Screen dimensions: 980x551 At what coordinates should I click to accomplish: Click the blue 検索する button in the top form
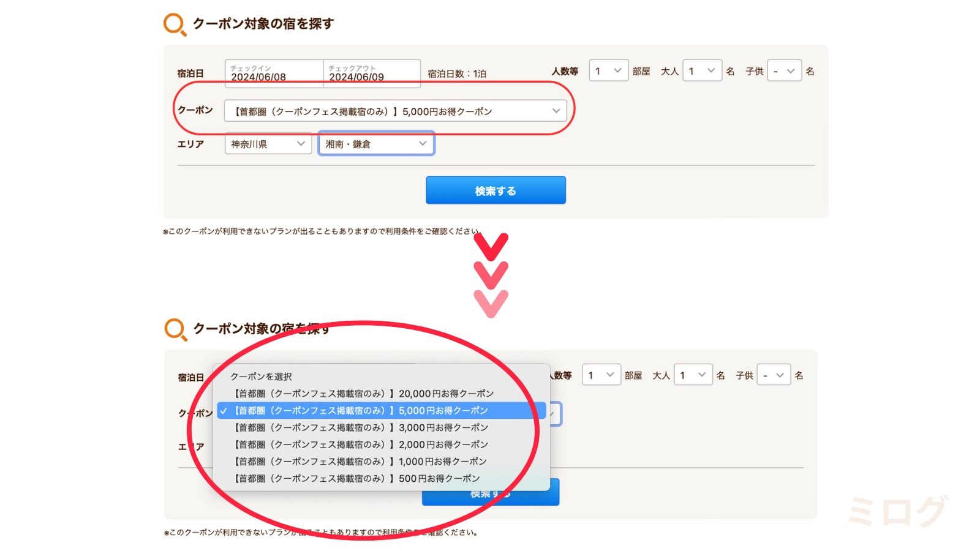coord(496,190)
